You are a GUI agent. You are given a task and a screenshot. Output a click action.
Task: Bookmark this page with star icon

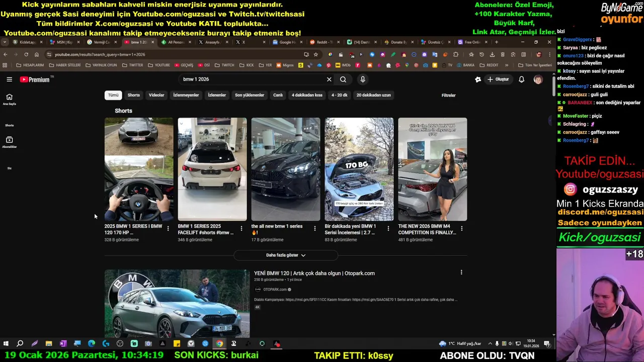pyautogui.click(x=316, y=54)
